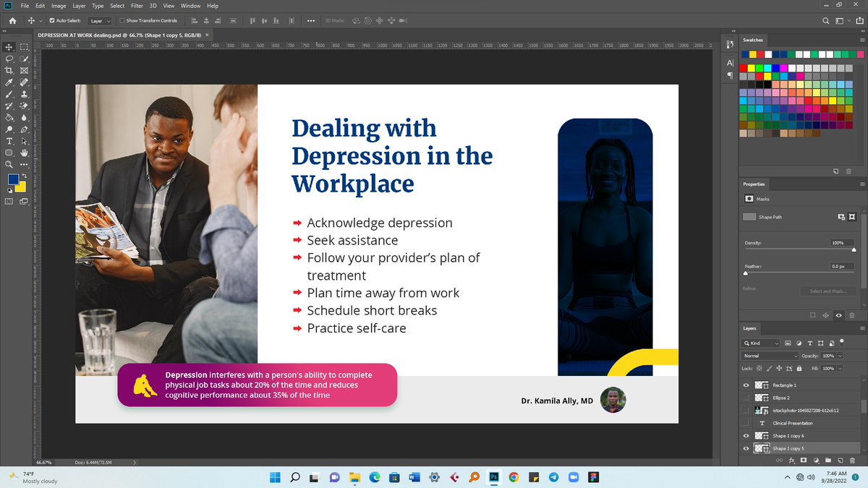This screenshot has height=488, width=868.
Task: Show the Ellipse 2 layer
Action: pos(746,398)
